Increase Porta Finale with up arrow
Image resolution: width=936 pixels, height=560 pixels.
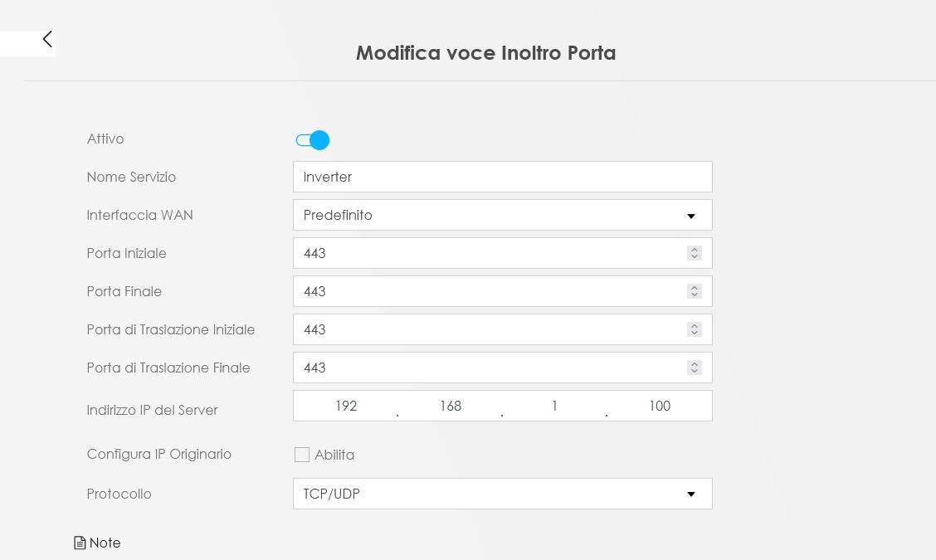(x=695, y=288)
